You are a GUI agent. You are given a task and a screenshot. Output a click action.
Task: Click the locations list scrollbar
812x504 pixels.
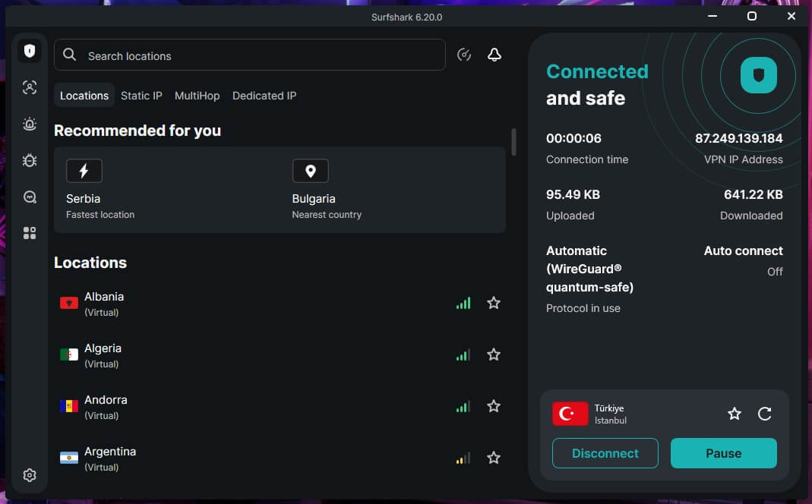pos(513,142)
